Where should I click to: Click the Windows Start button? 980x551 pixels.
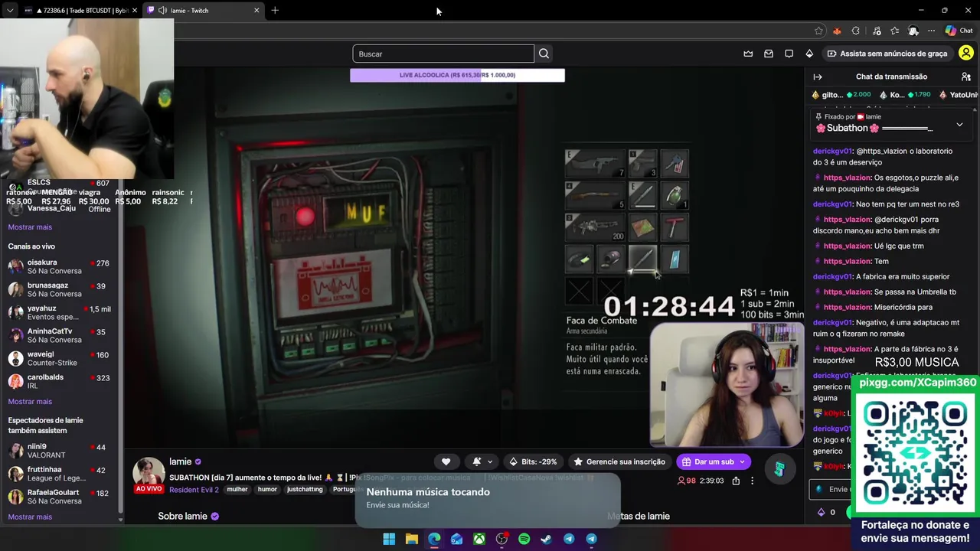click(389, 539)
